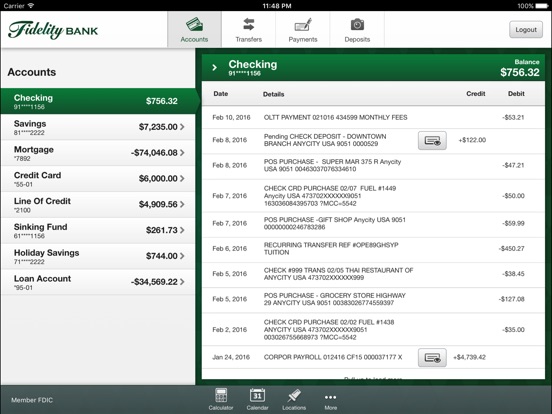Open the Deposits camera icon
The image size is (552, 414).
tap(357, 25)
